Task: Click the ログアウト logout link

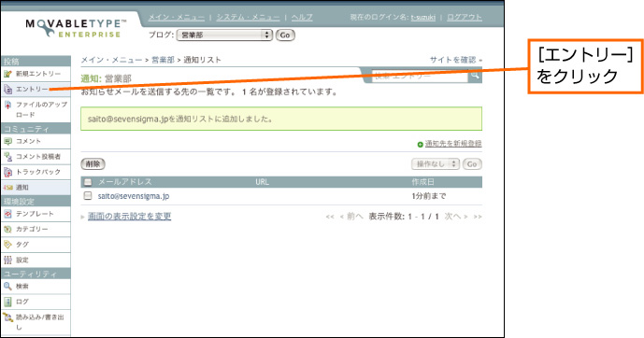Action: pos(465,17)
